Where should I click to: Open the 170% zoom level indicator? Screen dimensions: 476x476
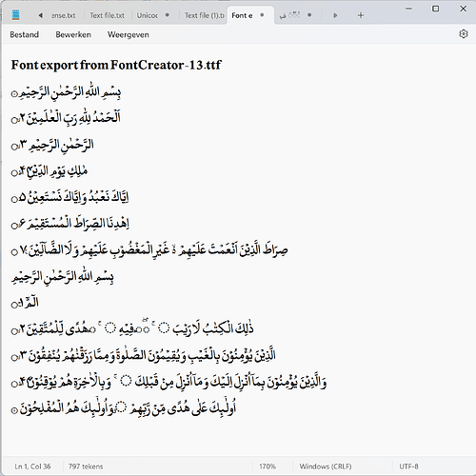[x=268, y=466]
